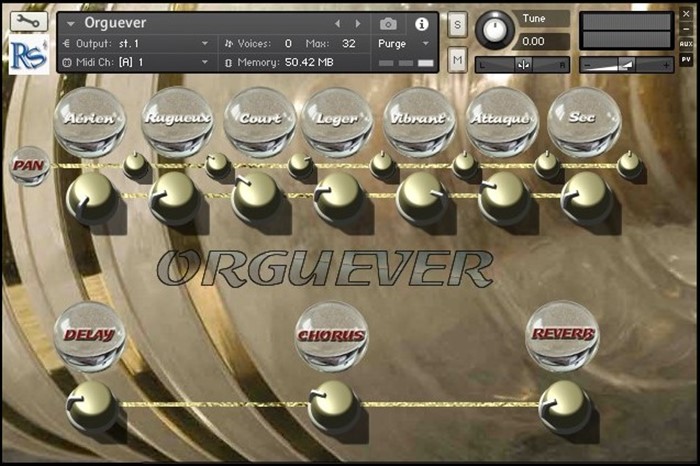Solo the instrument with S button
The height and width of the screenshot is (466, 700).
(x=457, y=23)
